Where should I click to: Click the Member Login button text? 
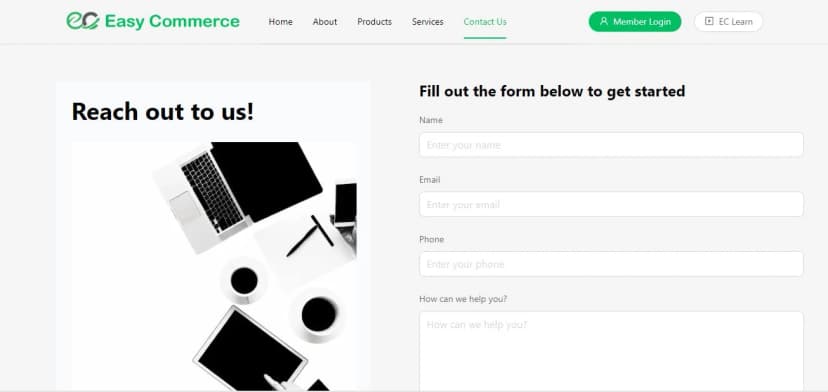tap(642, 22)
